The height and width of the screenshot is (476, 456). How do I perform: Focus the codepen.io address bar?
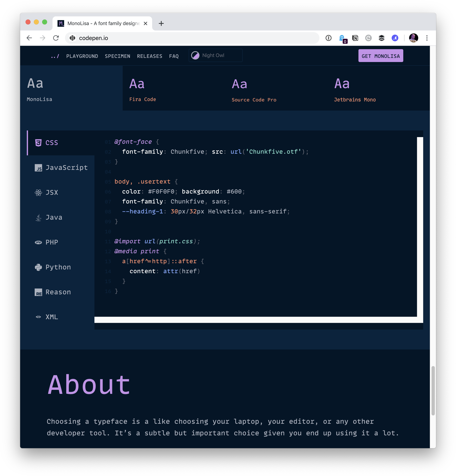pyautogui.click(x=192, y=38)
